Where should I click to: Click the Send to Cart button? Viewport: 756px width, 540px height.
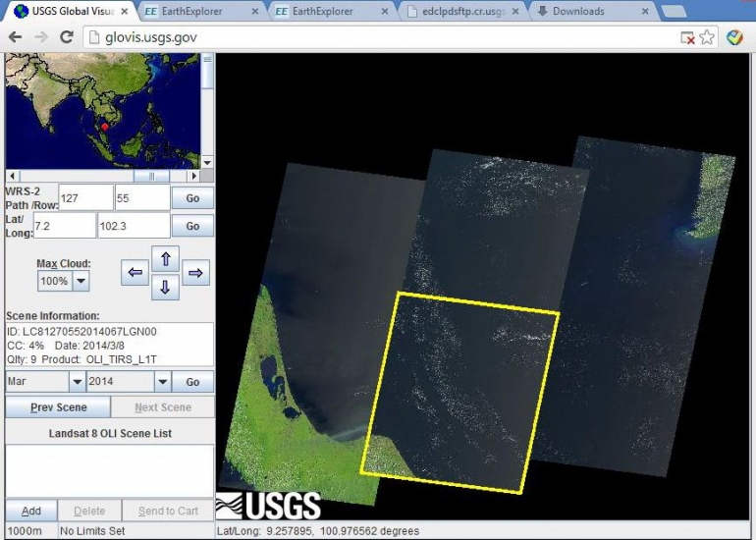pos(168,512)
